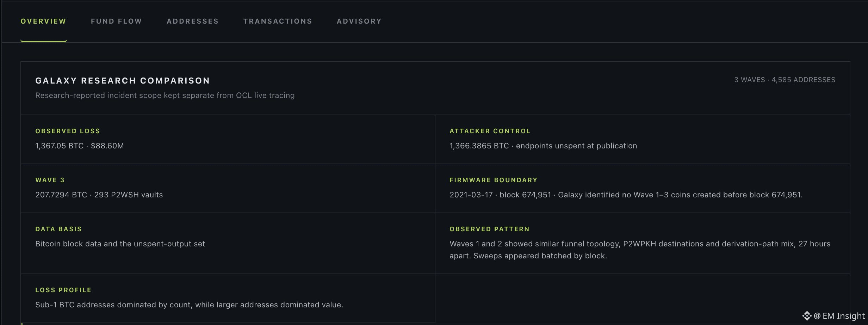Open the Advisory tab
Image resolution: width=868 pixels, height=325 pixels.
pyautogui.click(x=359, y=21)
